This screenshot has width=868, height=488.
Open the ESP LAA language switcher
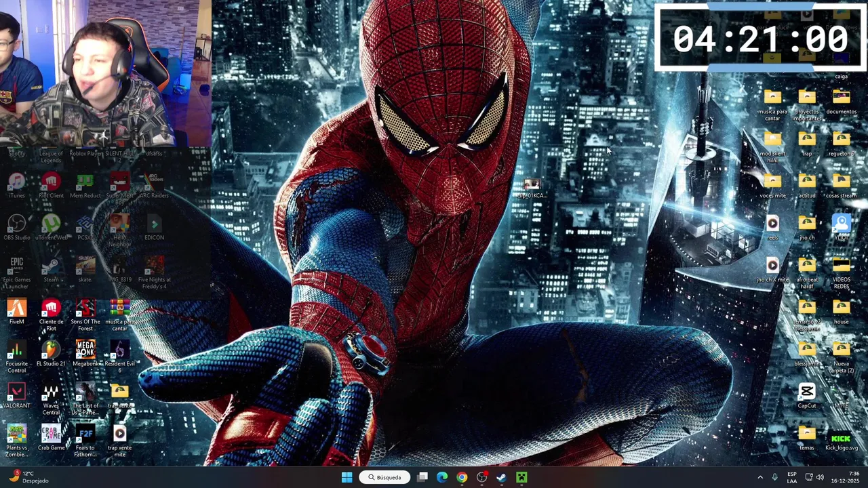point(792,477)
